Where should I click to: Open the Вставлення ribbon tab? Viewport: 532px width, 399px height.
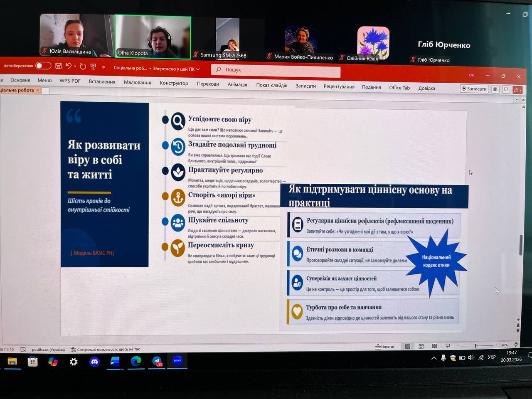102,81
